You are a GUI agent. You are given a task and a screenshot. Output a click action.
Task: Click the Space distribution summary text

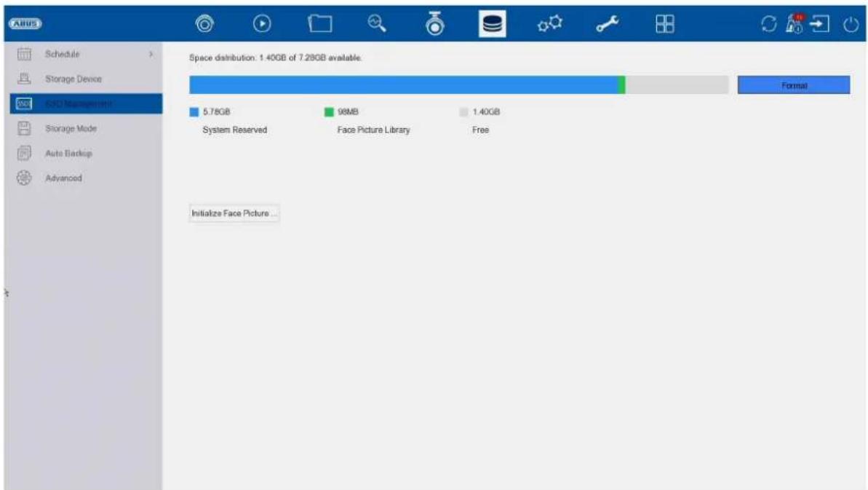click(x=275, y=58)
